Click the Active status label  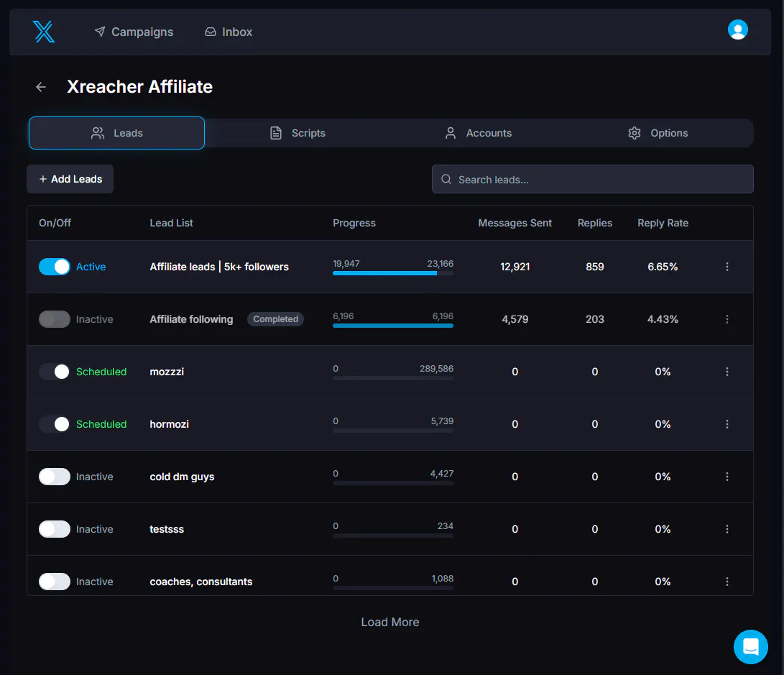point(91,267)
